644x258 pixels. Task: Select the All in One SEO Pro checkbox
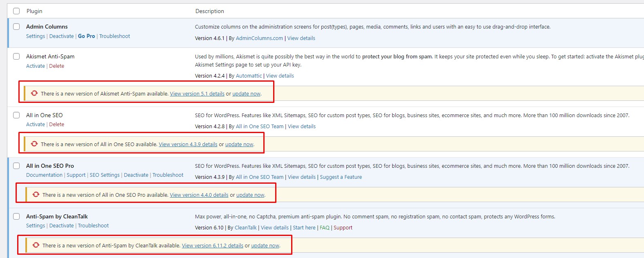[16, 166]
